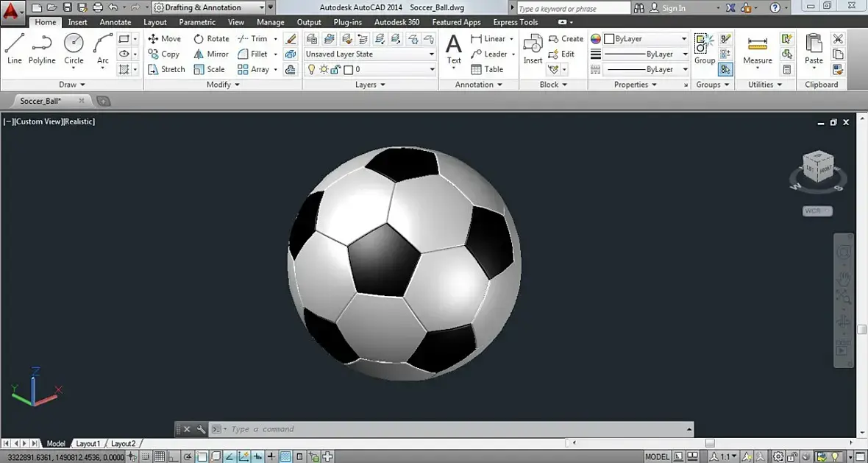This screenshot has height=463, width=868.
Task: Click the Edit block button
Action: click(561, 54)
